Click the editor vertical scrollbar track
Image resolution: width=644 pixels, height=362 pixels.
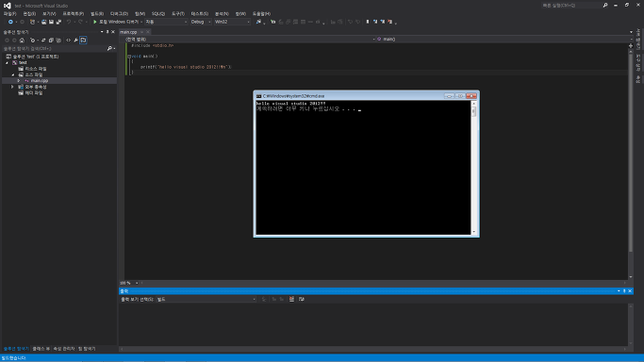[631, 164]
